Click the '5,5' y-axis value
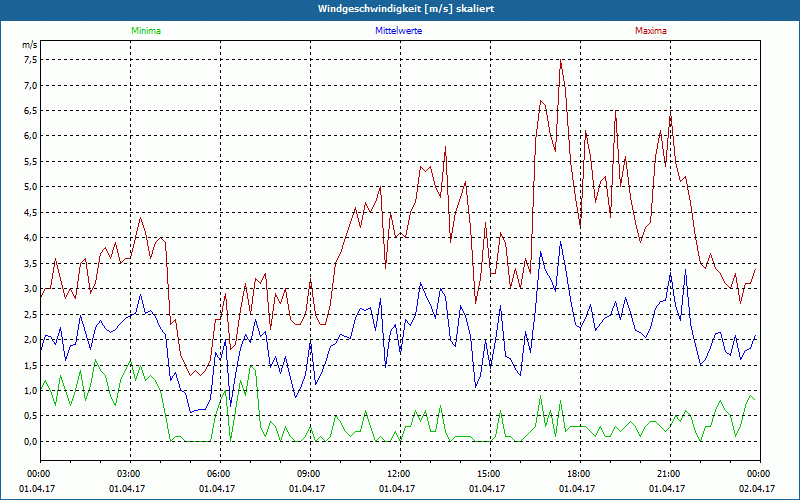This screenshot has height=500, width=800. 31,162
